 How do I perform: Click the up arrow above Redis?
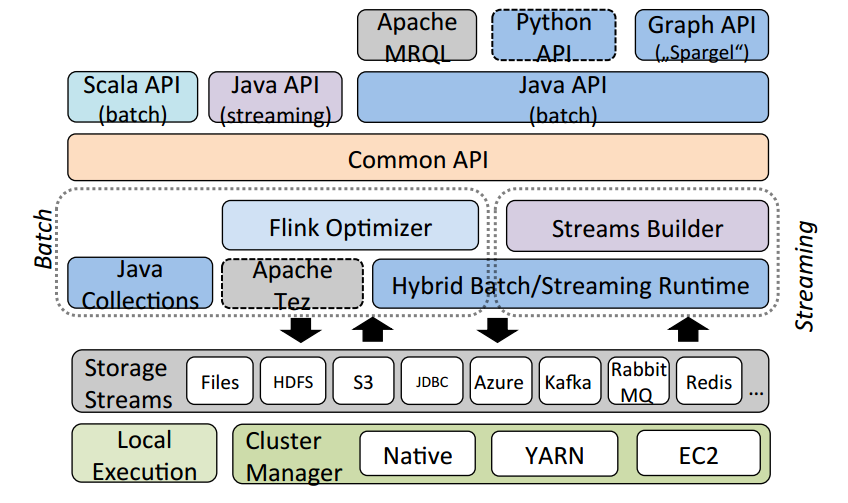click(688, 327)
